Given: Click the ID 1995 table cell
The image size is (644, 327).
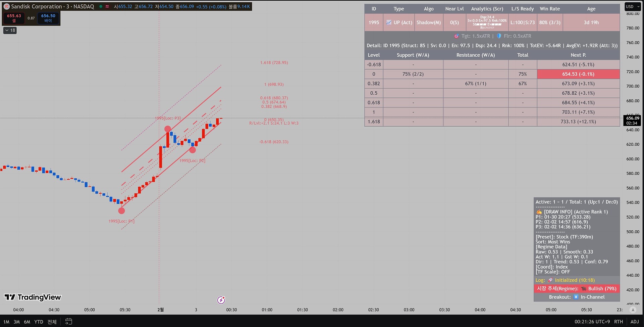Looking at the screenshot, I should pyautogui.click(x=374, y=22).
